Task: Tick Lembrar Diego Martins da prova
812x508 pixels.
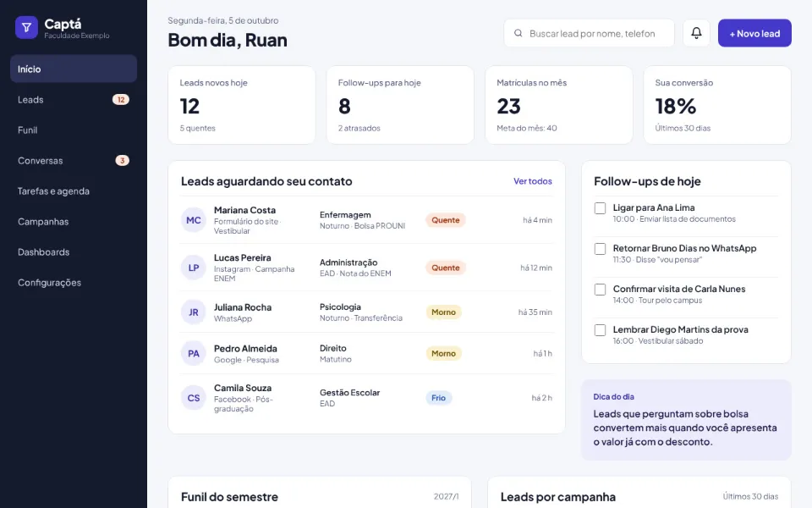Action: tap(600, 329)
